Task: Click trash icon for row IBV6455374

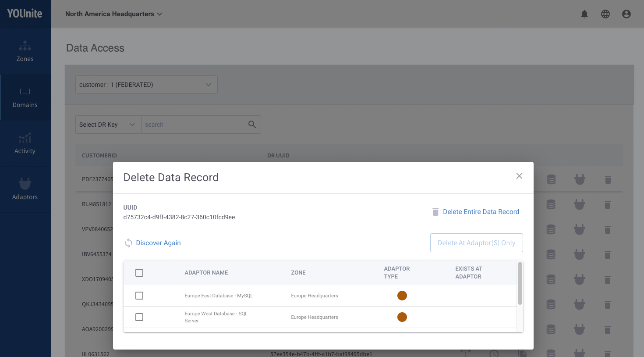Action: pyautogui.click(x=608, y=254)
